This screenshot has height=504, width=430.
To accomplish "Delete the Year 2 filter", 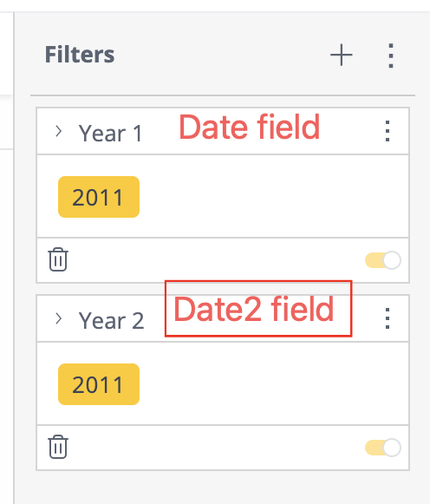I will (58, 447).
